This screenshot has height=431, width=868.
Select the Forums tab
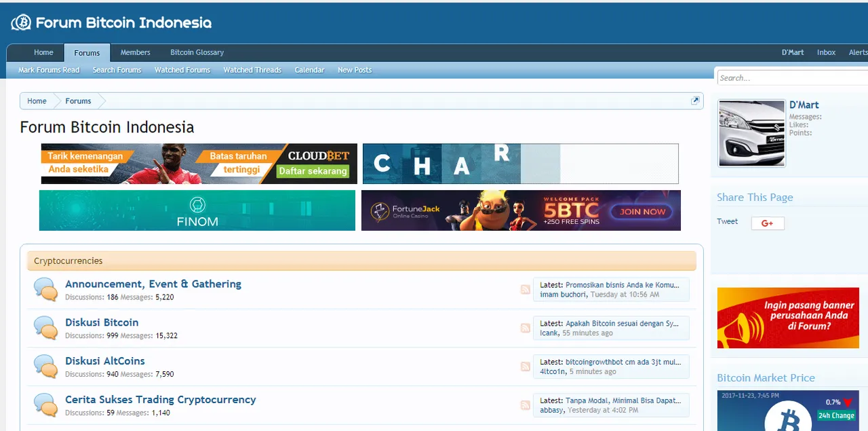[87, 53]
